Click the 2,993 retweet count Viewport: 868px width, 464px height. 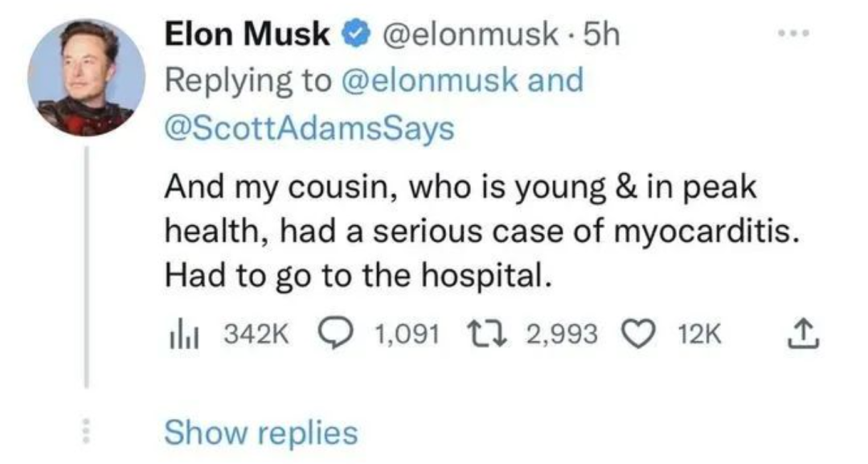tap(562, 332)
